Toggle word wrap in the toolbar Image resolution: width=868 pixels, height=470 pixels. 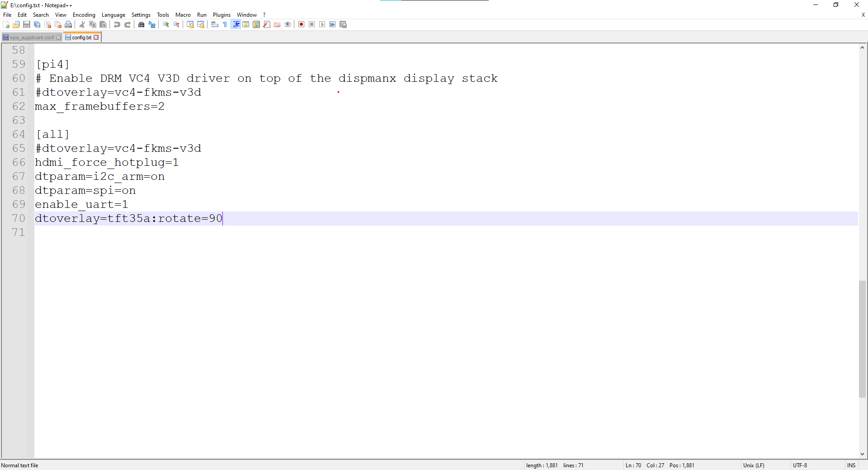tap(215, 24)
